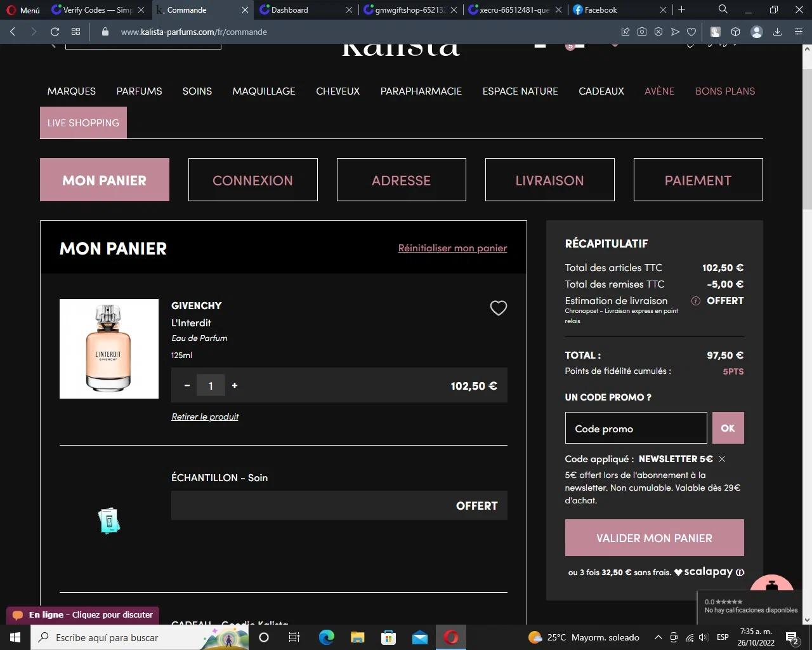
Task: Open ESPACE NATURE menu
Action: pos(520,91)
